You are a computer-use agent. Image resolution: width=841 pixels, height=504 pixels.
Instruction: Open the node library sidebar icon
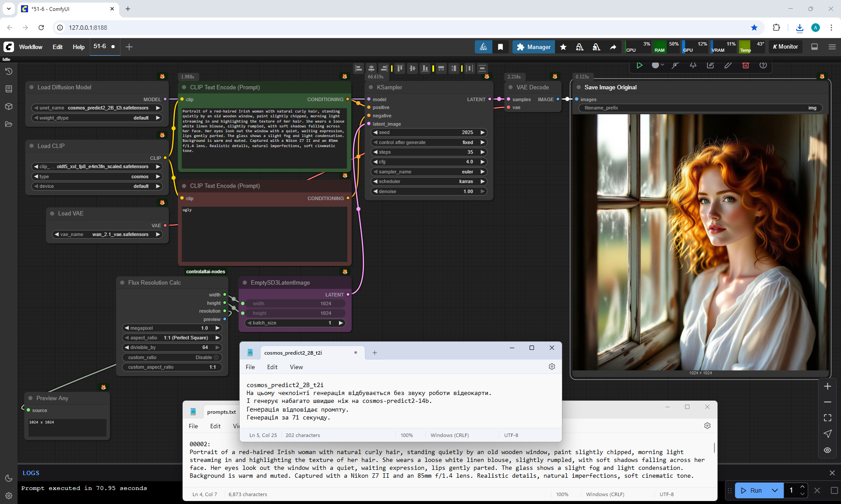point(8,89)
